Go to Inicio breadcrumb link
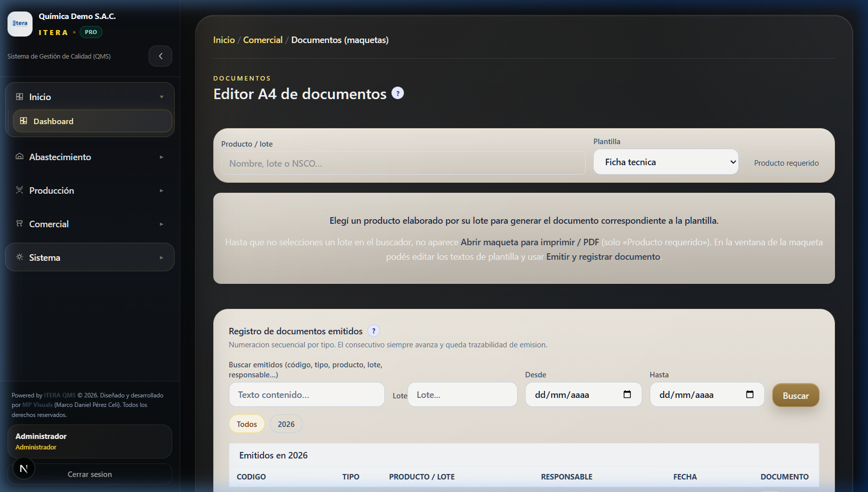This screenshot has height=492, width=868. pos(224,40)
